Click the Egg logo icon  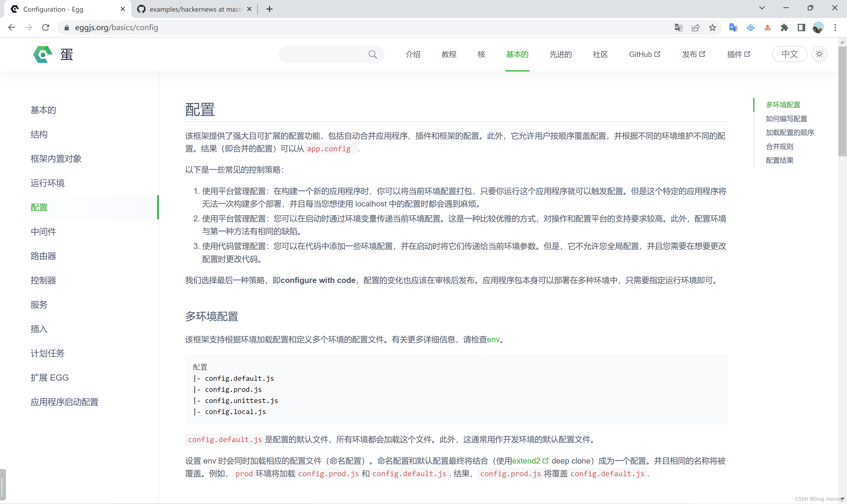pos(43,54)
